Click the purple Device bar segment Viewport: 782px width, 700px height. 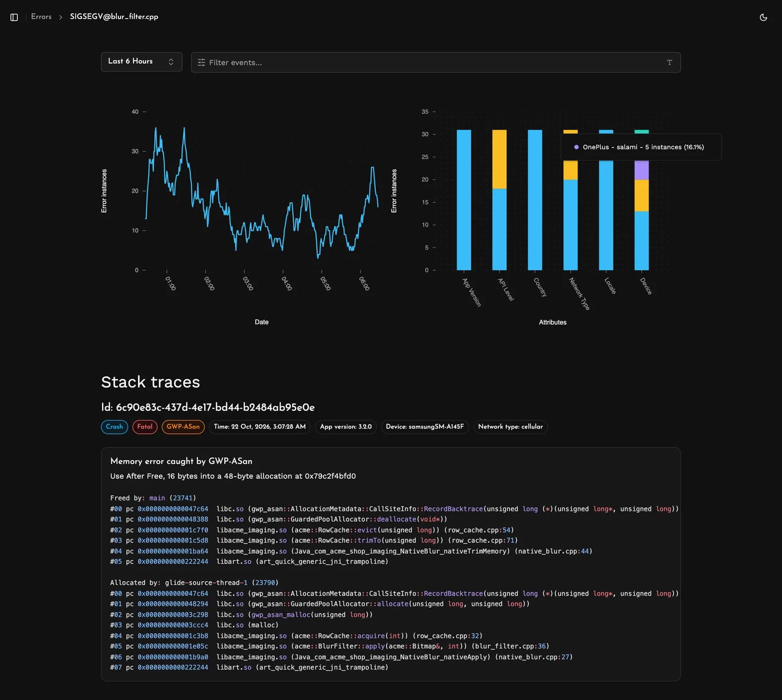[641, 170]
